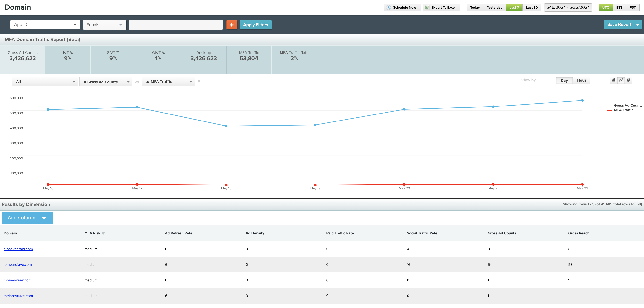644x308 pixels.
Task: Switch timezone to EST
Action: tap(619, 7)
